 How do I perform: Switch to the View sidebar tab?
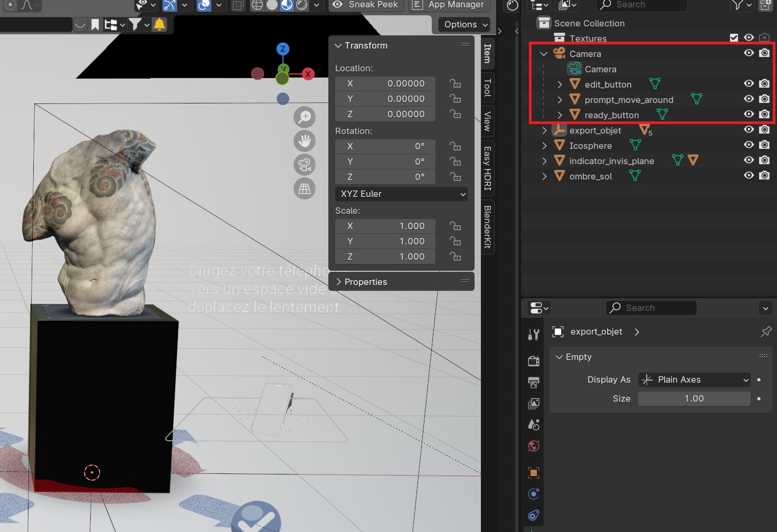[488, 121]
